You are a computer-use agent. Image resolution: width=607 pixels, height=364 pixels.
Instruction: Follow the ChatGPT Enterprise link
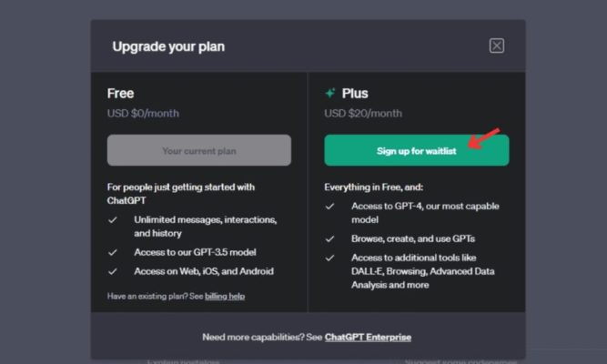tap(368, 338)
